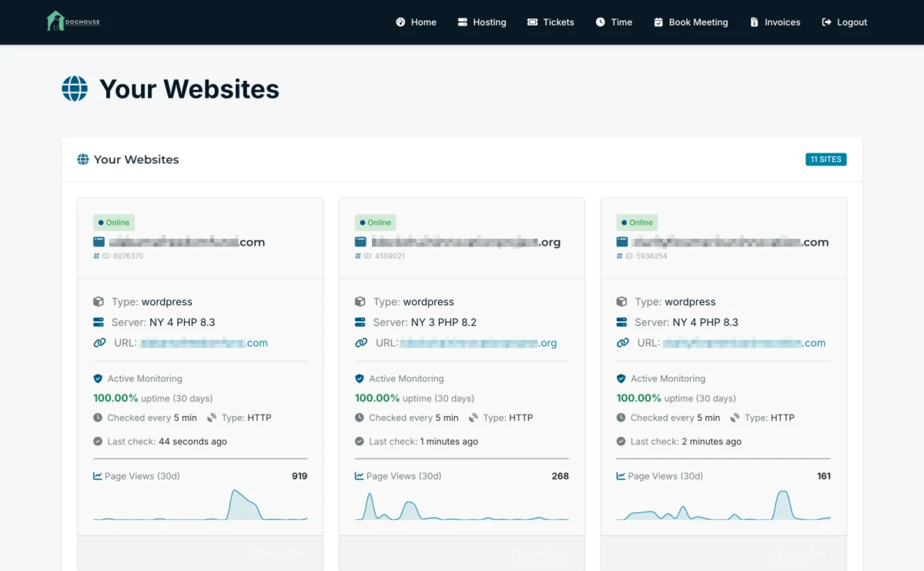Click the 919 page views count
Screen dimensions: 924x571
[300, 476]
